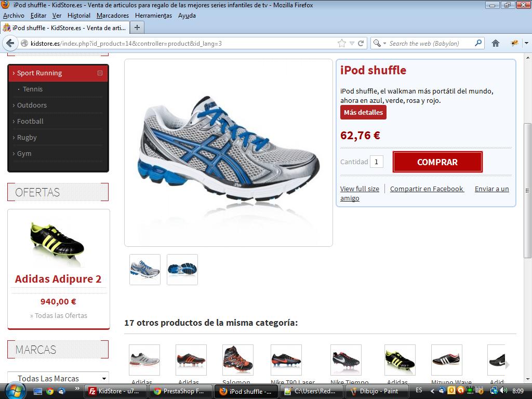Bookmark this page with the star icon
This screenshot has height=399, width=532.
click(x=342, y=44)
